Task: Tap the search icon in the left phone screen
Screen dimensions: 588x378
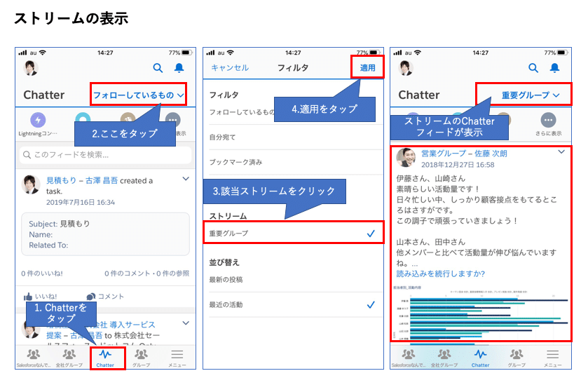Action: [x=158, y=68]
